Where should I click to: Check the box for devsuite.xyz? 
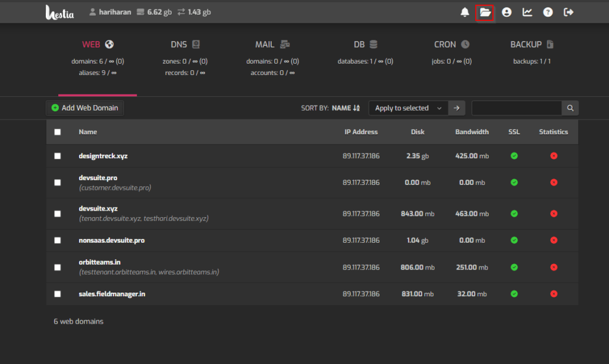(x=58, y=214)
